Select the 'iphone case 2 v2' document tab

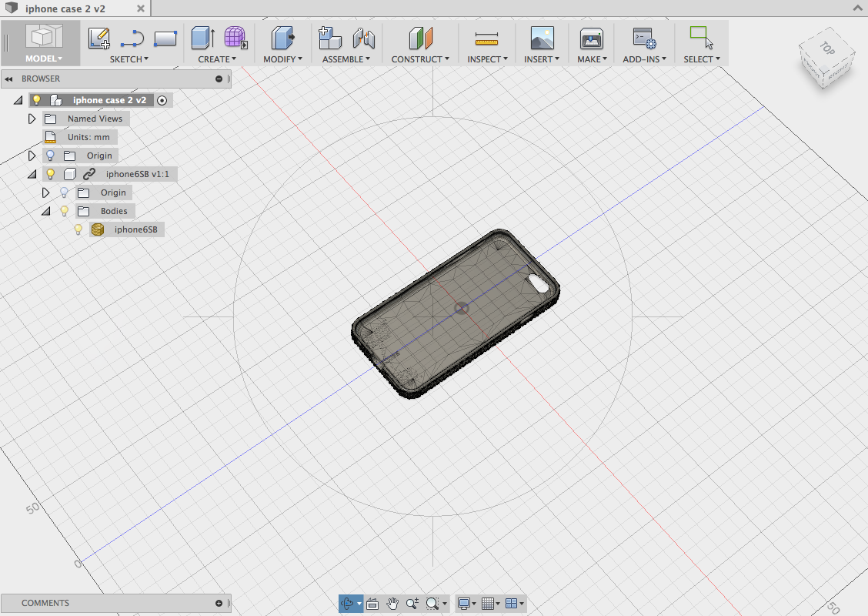(65, 9)
